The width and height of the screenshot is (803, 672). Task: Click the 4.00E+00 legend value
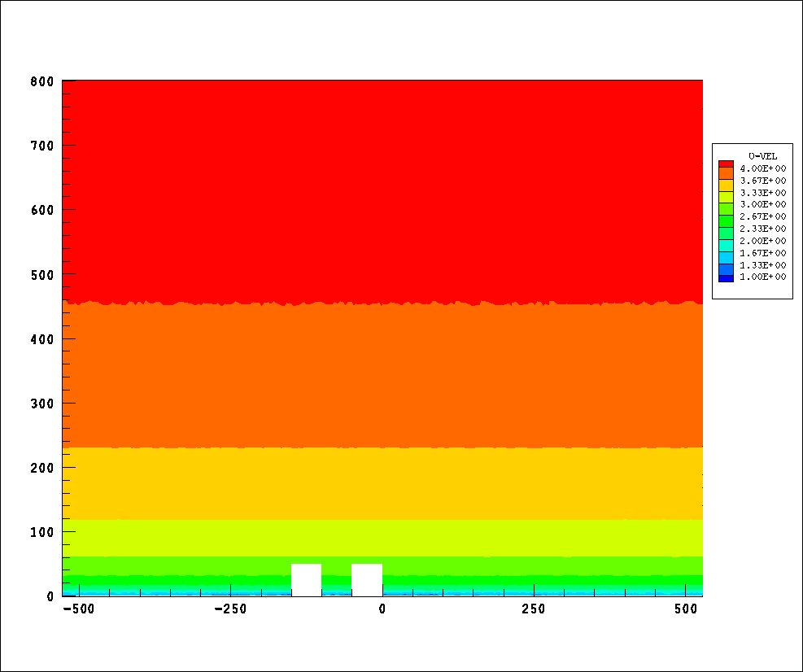click(x=762, y=168)
